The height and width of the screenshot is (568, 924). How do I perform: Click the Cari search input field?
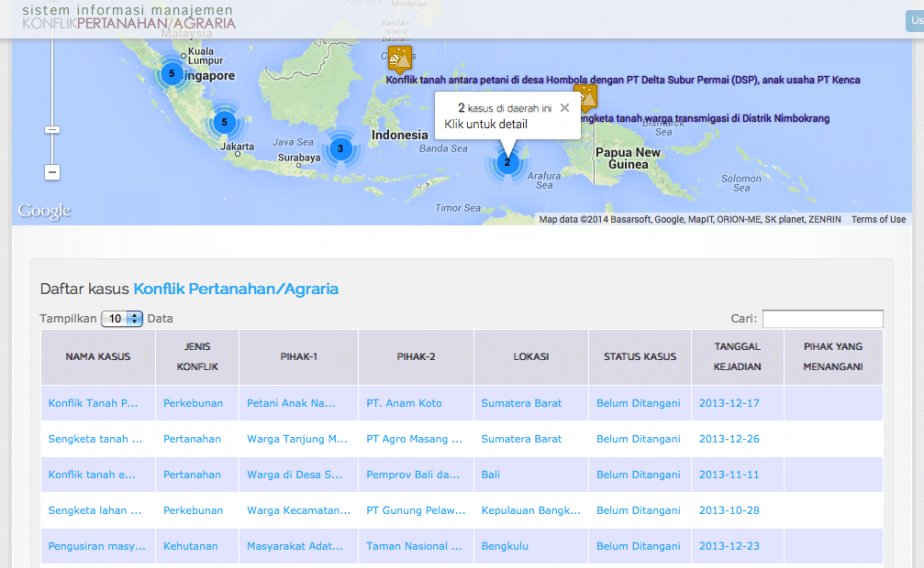pos(823,319)
